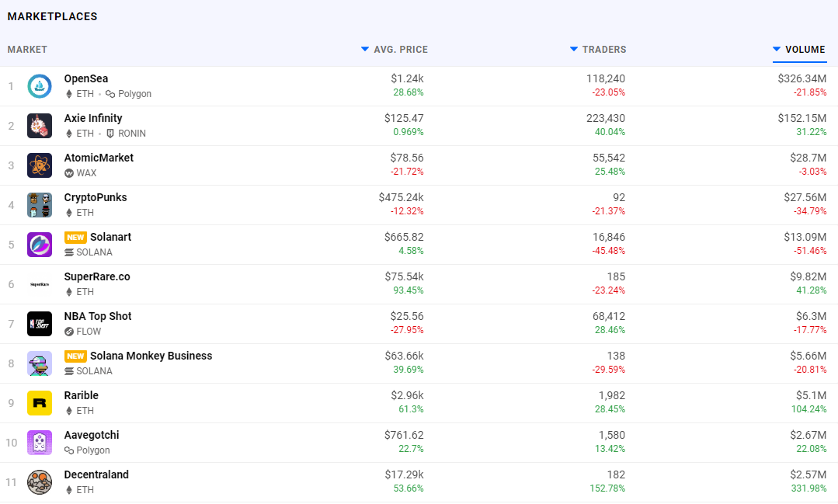Image resolution: width=838 pixels, height=504 pixels.
Task: Click CryptoPunks' -34.79% volume change
Action: (x=810, y=211)
